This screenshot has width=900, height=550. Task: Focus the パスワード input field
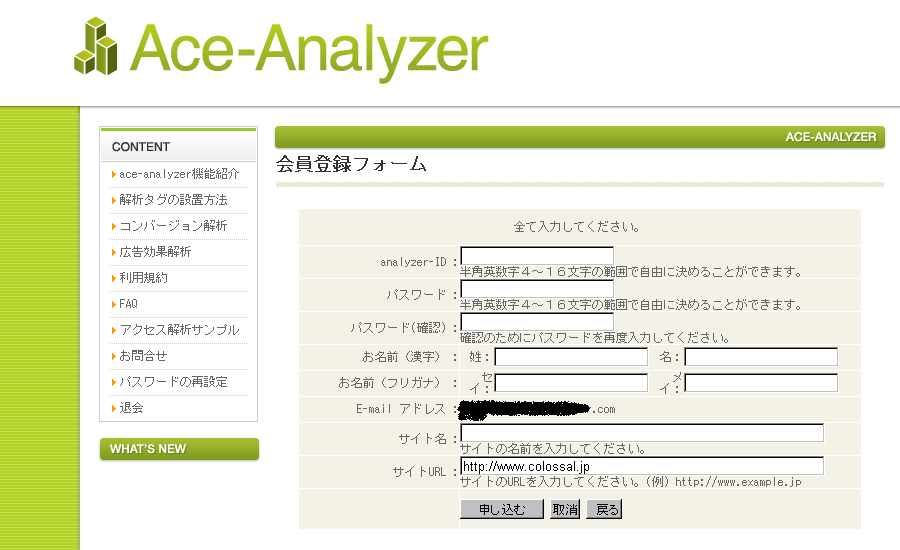click(x=537, y=288)
